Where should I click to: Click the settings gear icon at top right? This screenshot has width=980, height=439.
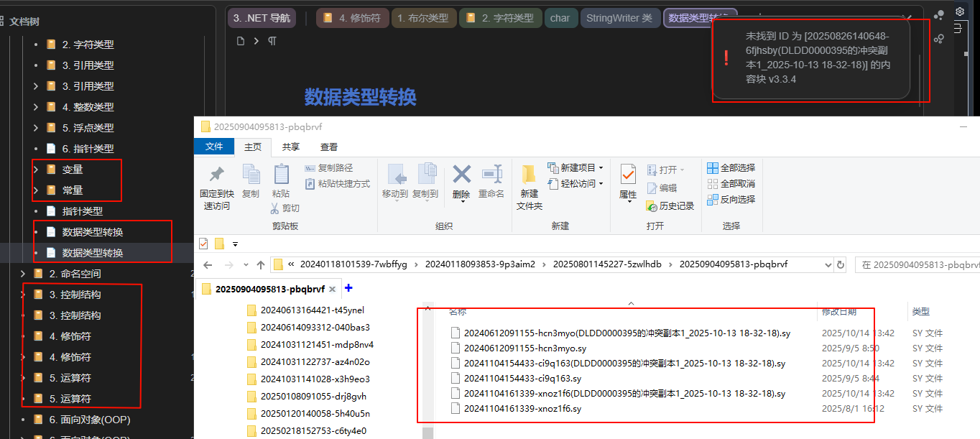tap(959, 11)
